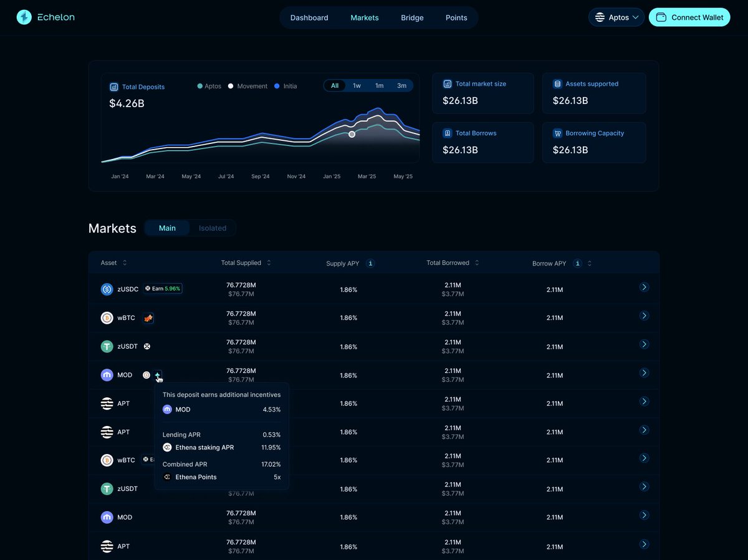Click the sparkle incentives icon in MOD row

click(x=158, y=375)
